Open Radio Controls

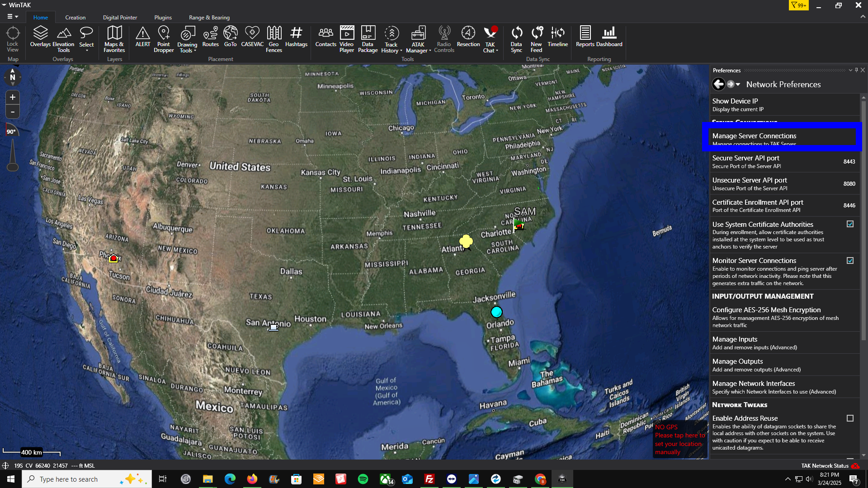(444, 39)
